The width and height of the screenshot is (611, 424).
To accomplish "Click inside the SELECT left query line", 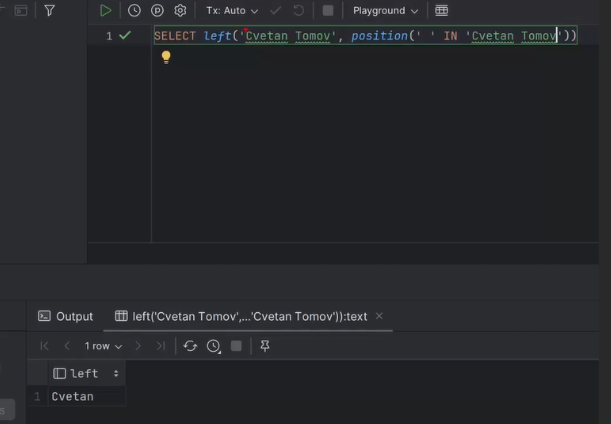I will point(360,36).
